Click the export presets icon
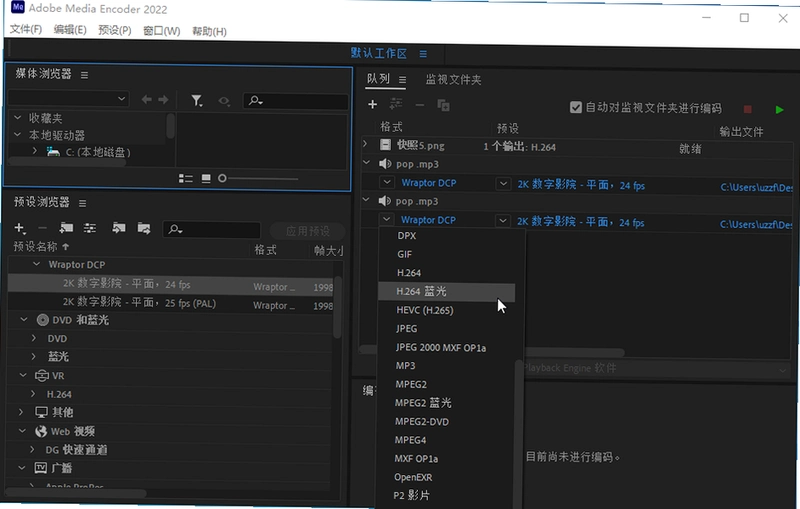800x509 pixels. pyautogui.click(x=144, y=228)
